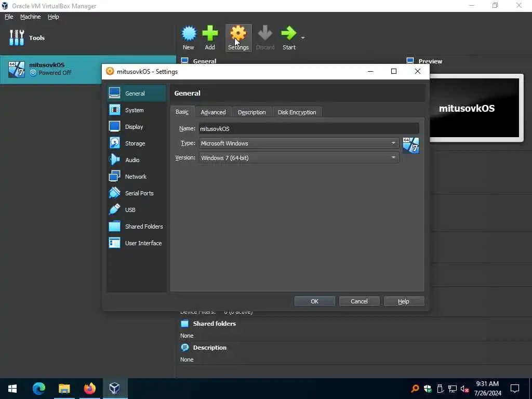Image resolution: width=532 pixels, height=399 pixels.
Task: Open the User Interface settings category
Action: pyautogui.click(x=137, y=243)
